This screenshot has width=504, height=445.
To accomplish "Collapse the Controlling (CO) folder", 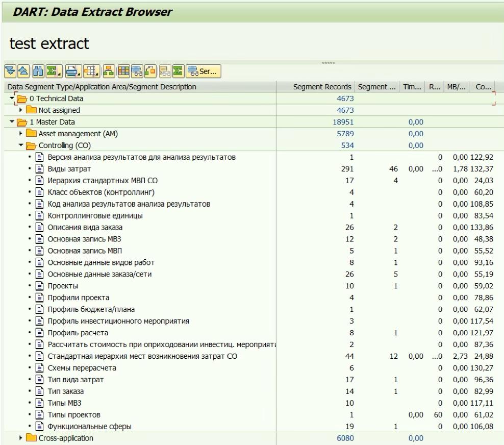I will click(21, 145).
